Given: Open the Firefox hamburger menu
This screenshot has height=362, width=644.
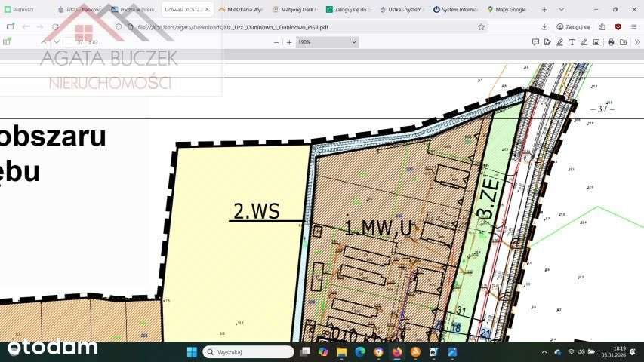Looking at the screenshot, I should (x=634, y=27).
